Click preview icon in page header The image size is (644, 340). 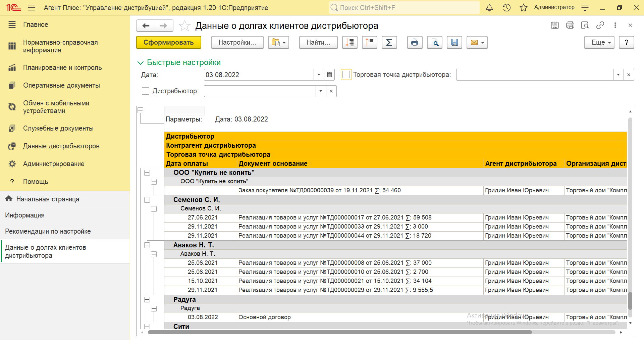click(585, 25)
